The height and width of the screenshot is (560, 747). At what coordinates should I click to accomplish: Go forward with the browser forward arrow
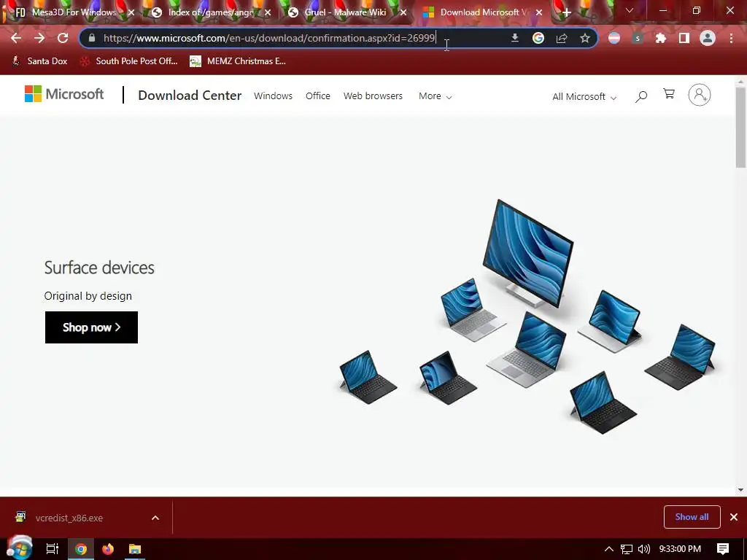coord(39,38)
